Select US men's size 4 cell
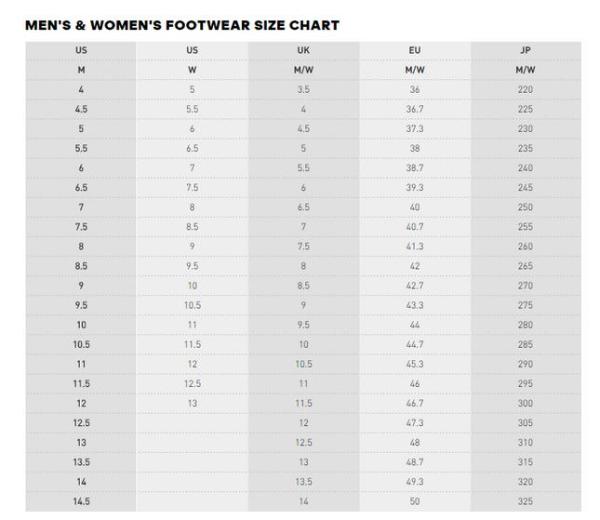600x520 pixels. 81,90
